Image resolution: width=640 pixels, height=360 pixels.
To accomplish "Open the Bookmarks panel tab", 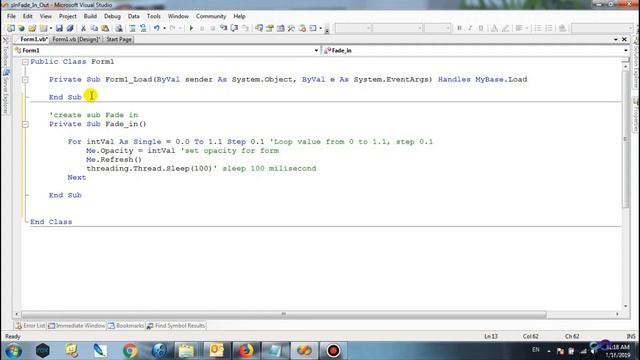I will pos(126,326).
